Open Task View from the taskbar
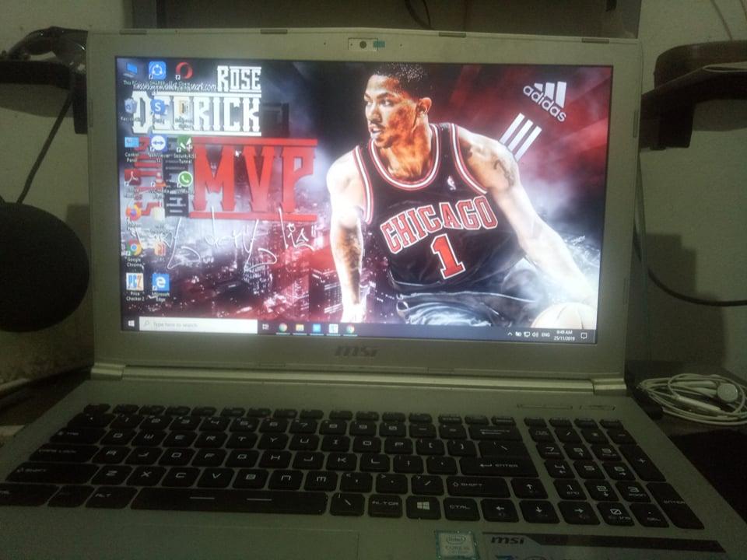The width and height of the screenshot is (747, 560). point(265,327)
